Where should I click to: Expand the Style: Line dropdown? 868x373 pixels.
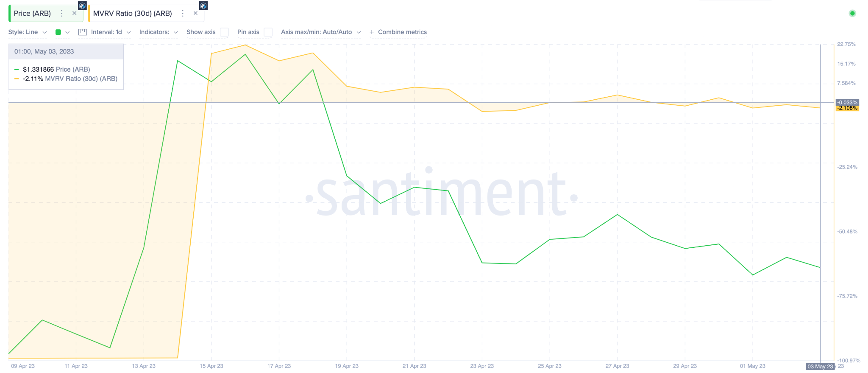[27, 32]
